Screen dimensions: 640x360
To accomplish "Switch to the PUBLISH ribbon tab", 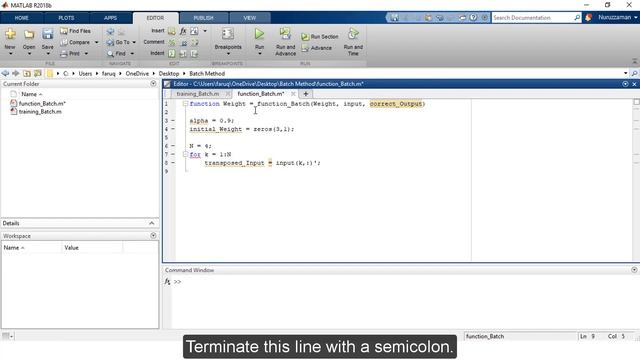I will [x=203, y=18].
